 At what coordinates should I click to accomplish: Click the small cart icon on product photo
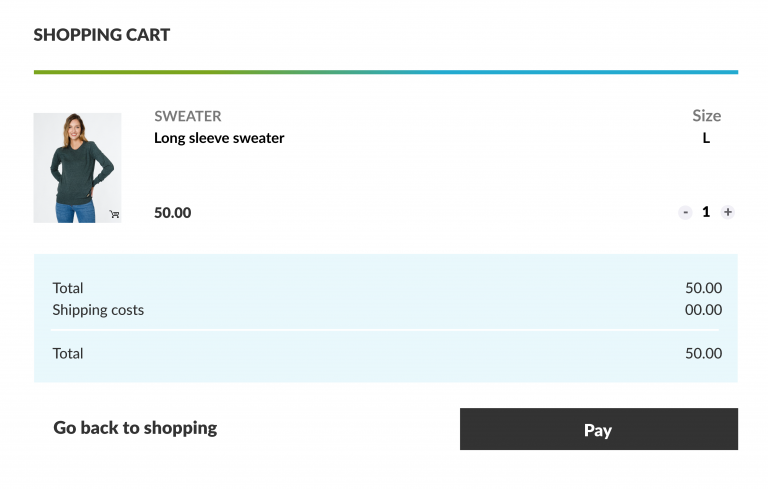pos(114,214)
